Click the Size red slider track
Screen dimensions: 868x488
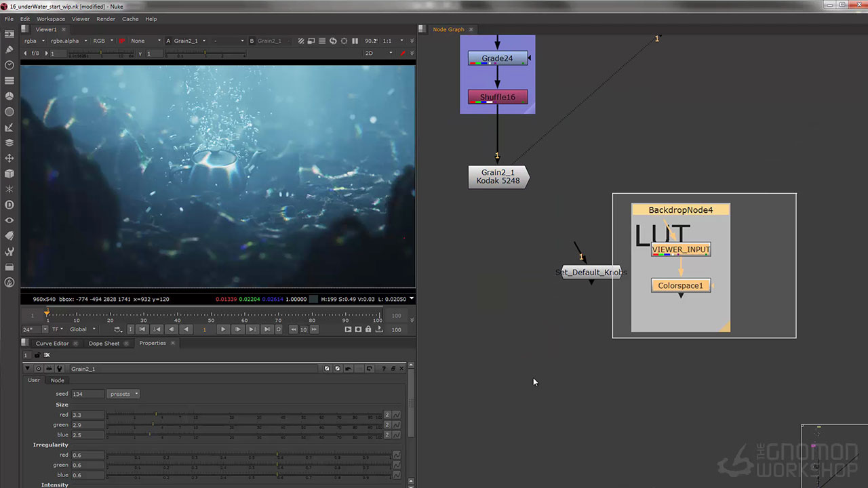(x=244, y=415)
